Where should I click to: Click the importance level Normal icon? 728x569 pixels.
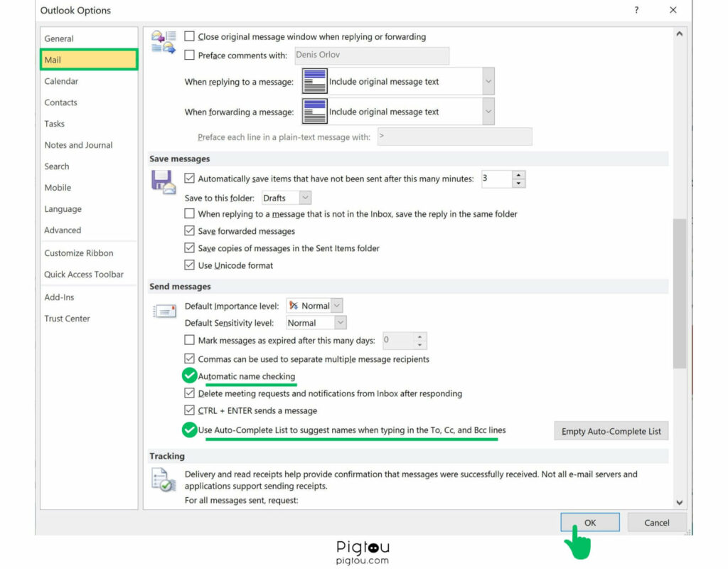pyautogui.click(x=294, y=305)
